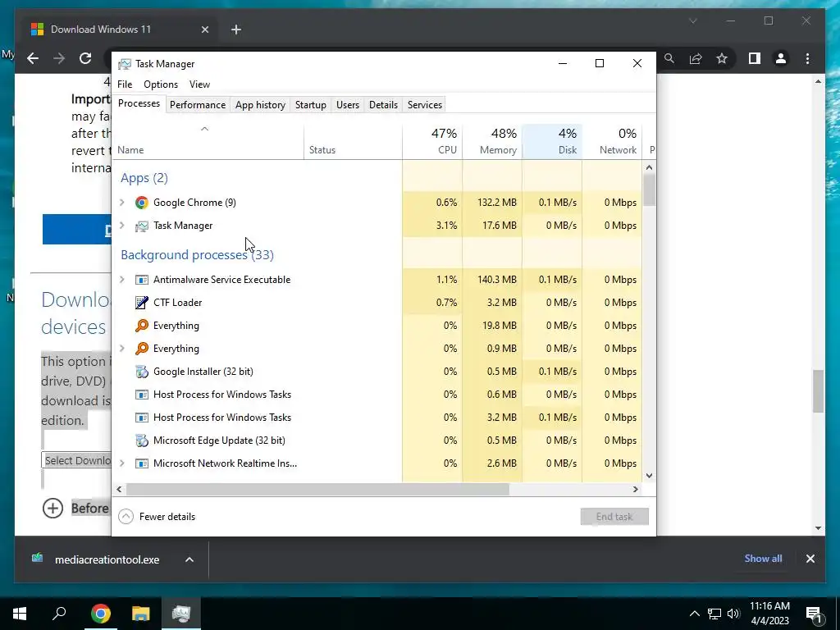This screenshot has height=630, width=840.
Task: Click the Task Manager horizontal scrollbar thumb
Action: [317, 489]
